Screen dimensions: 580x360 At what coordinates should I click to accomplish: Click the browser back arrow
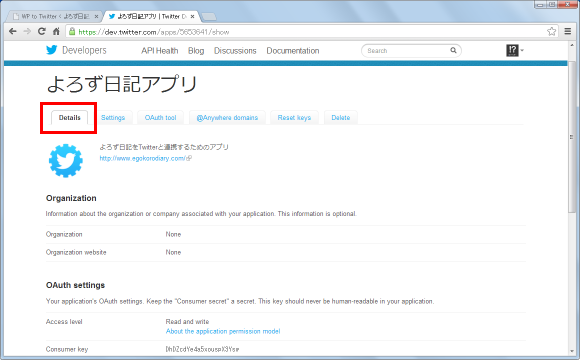coord(13,31)
